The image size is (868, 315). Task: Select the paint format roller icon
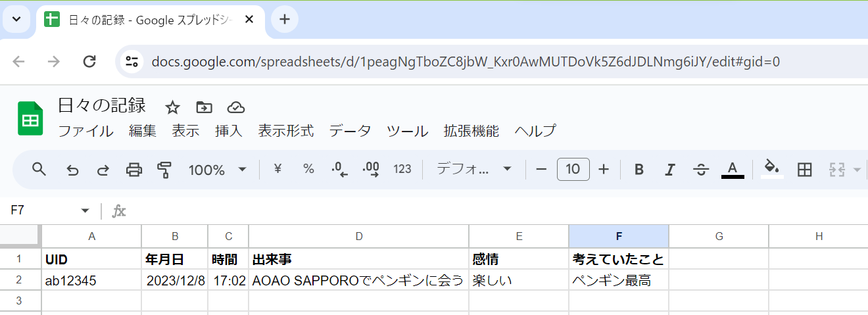(x=164, y=170)
